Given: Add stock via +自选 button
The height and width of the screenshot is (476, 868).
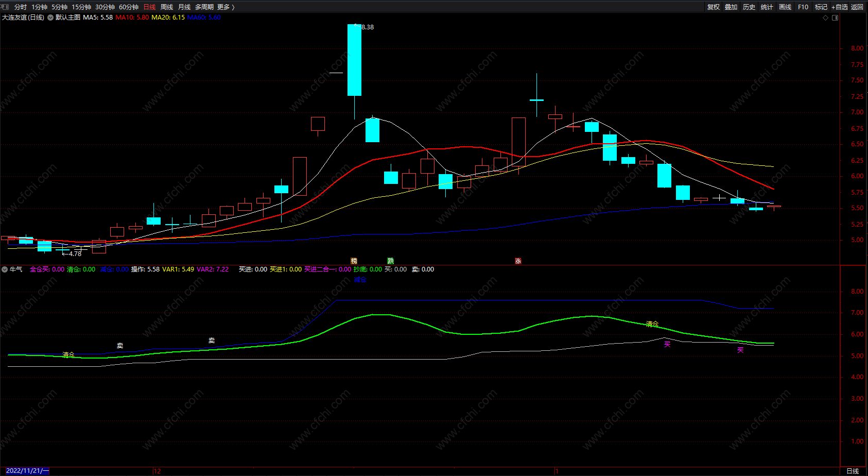Looking at the screenshot, I should click(840, 7).
